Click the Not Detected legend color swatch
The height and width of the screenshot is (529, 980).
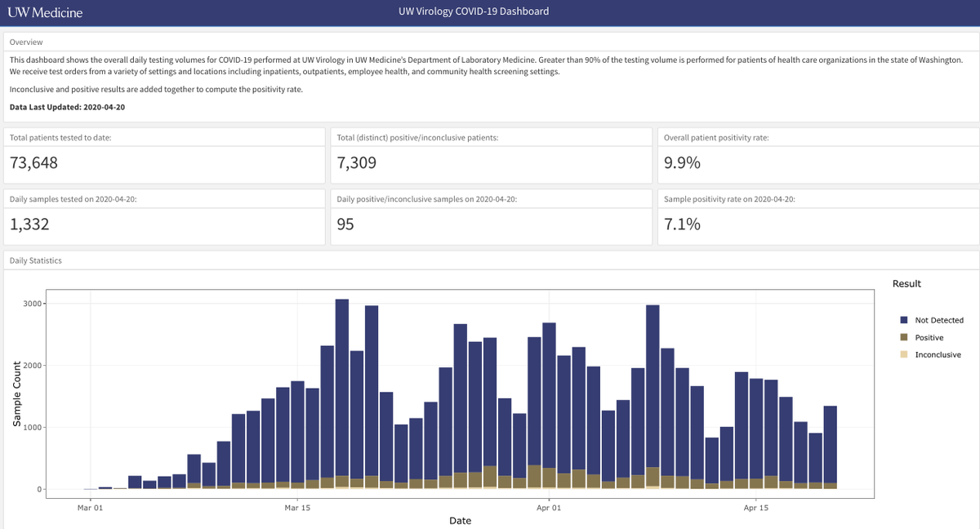(905, 320)
